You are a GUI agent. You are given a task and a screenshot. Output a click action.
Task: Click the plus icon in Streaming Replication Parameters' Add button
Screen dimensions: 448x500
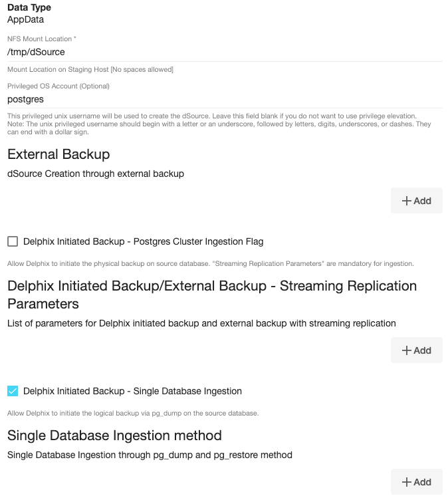coord(407,350)
